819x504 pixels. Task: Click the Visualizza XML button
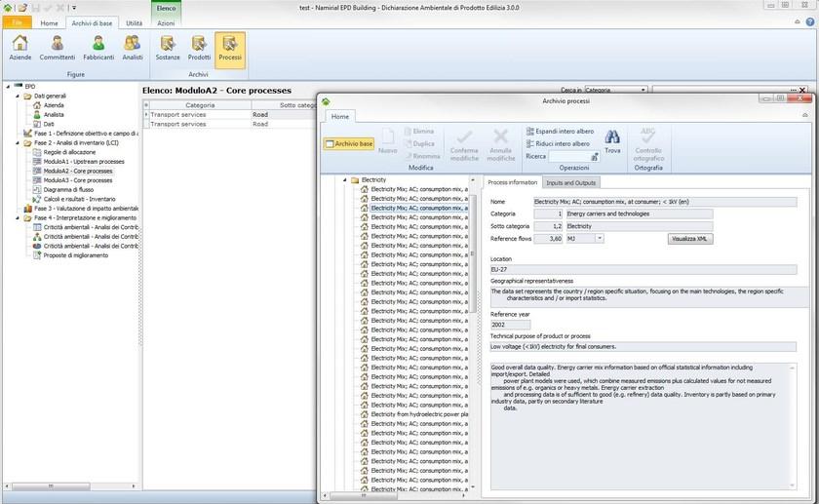click(689, 238)
